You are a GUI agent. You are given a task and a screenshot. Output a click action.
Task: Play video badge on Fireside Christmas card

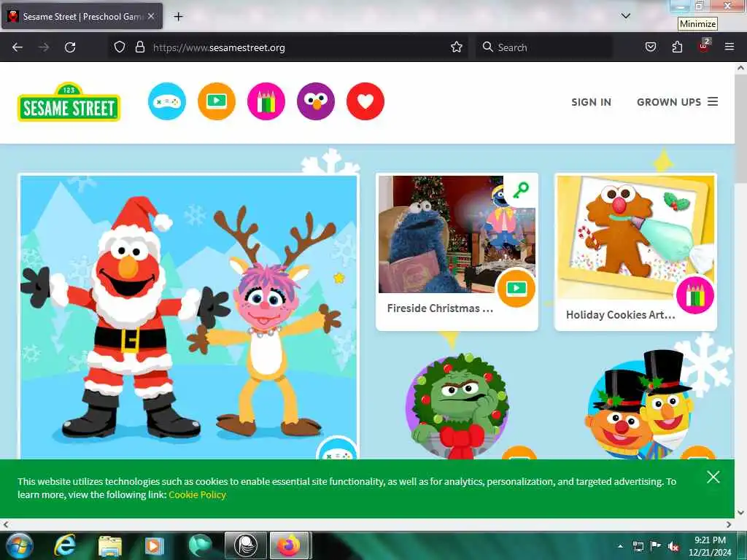coord(516,288)
